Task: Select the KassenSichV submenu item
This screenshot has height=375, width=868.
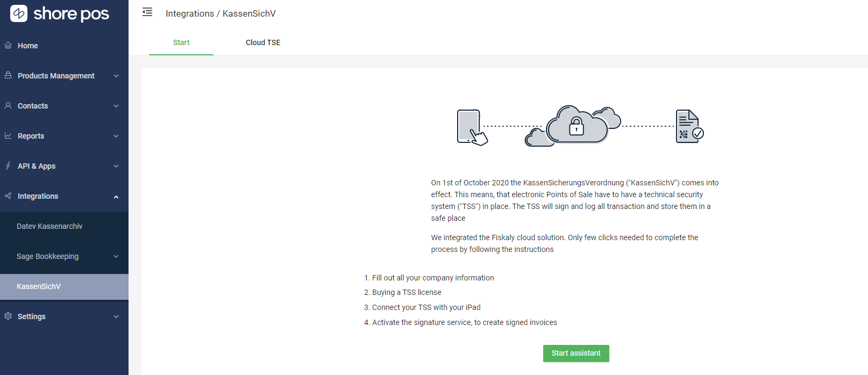Action: (x=64, y=286)
